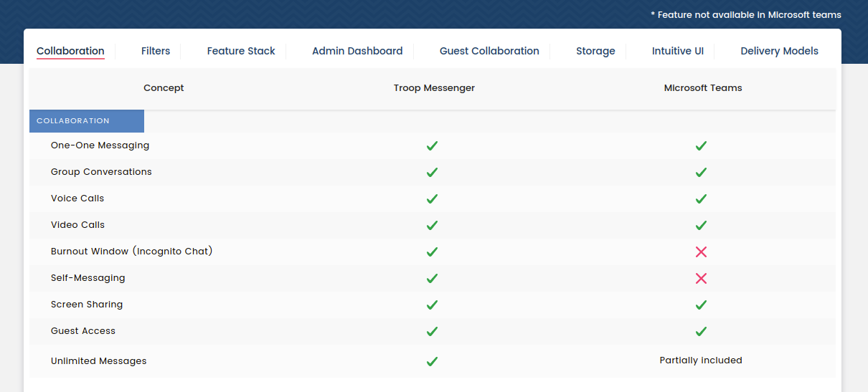Click the Microsoft Teams column header

(x=702, y=88)
